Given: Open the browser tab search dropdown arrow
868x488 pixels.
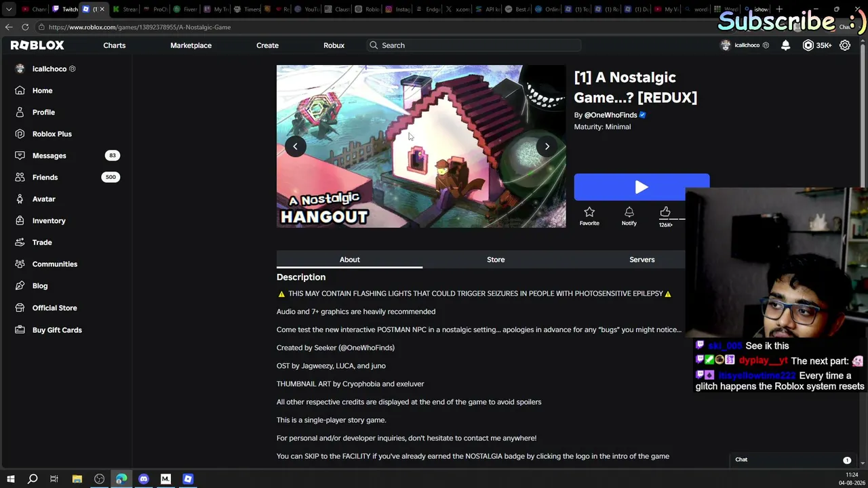Looking at the screenshot, I should [9, 9].
